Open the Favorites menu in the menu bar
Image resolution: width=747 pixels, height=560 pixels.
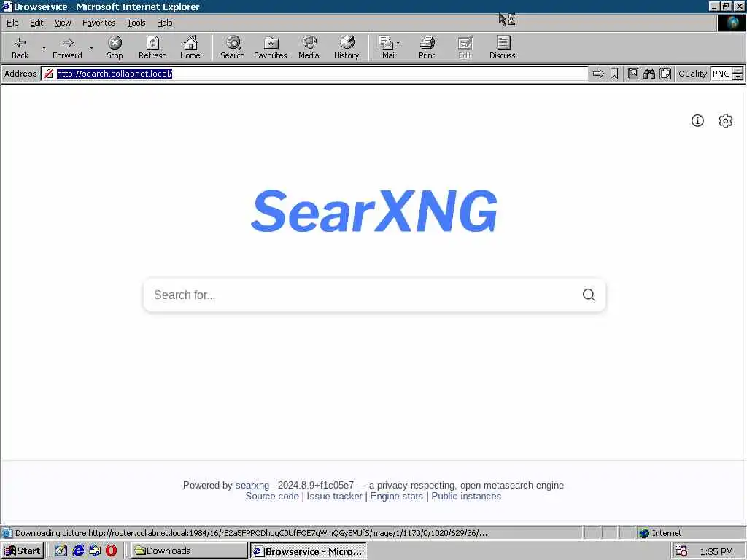coord(98,23)
